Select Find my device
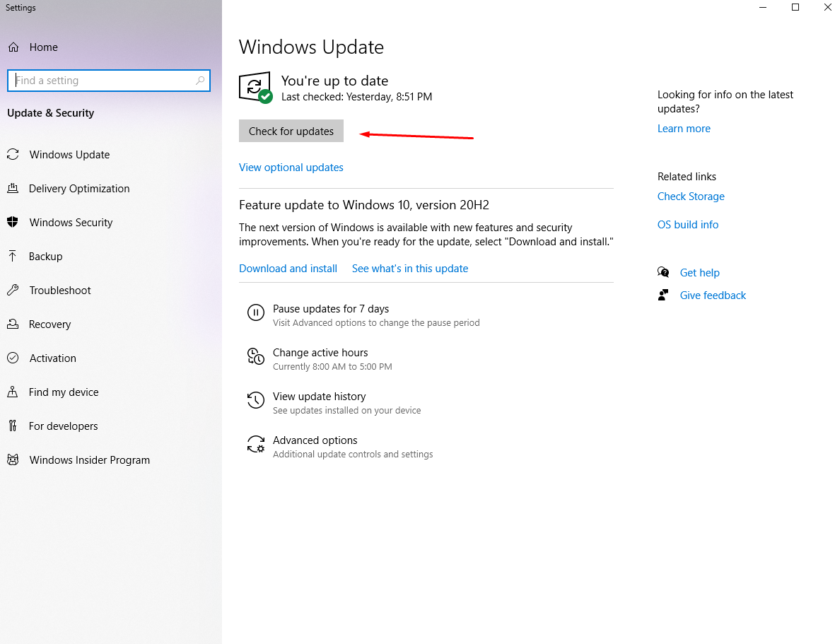 (x=64, y=392)
